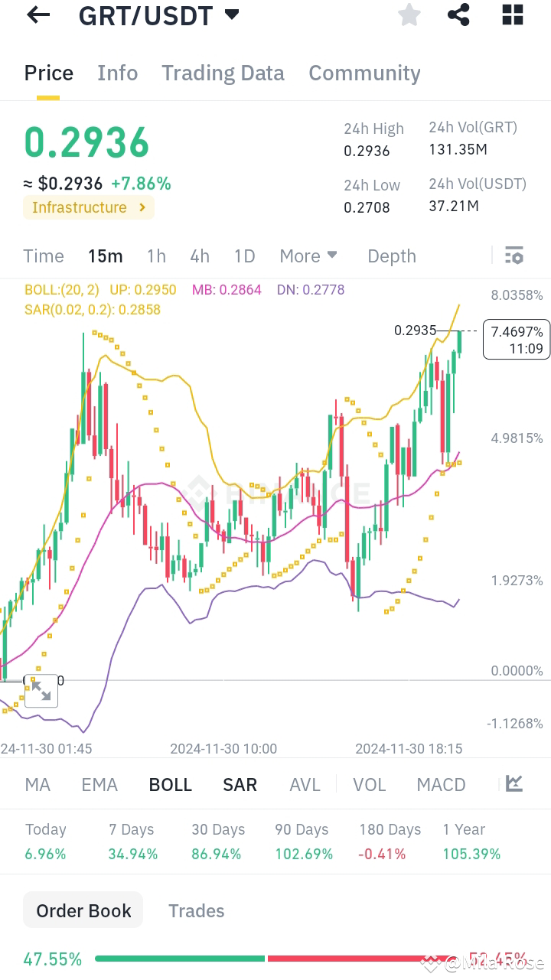Enable the MACD indicator
The width and height of the screenshot is (551, 980).
[441, 784]
